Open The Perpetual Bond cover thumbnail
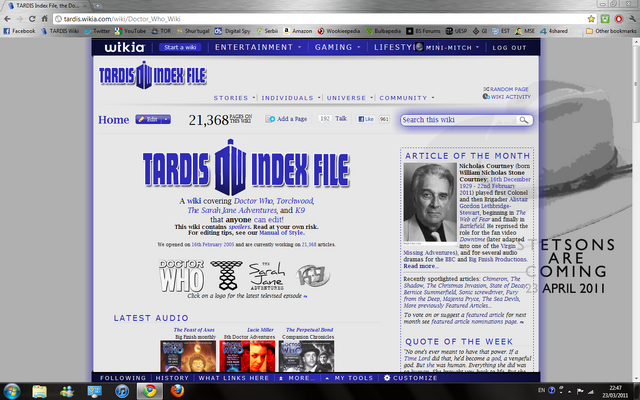Screen dimensions: 640x400 [307, 356]
